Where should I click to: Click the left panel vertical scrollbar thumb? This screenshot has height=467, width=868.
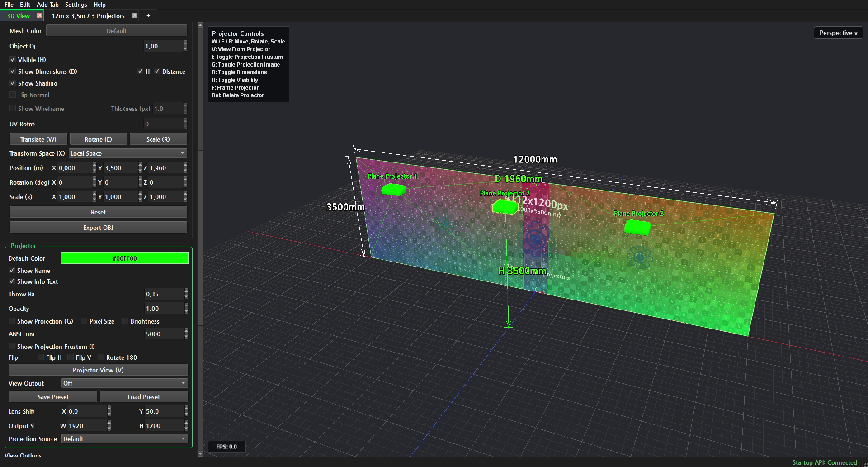[x=200, y=238]
